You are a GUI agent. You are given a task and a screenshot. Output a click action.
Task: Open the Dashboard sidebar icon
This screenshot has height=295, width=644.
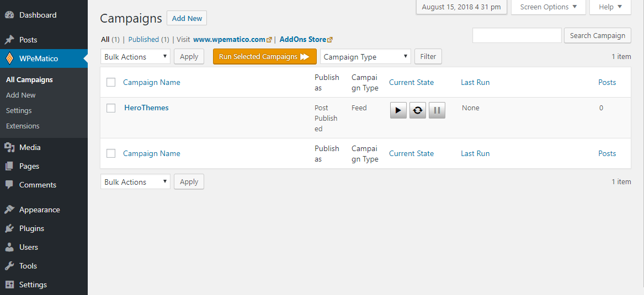[9, 15]
